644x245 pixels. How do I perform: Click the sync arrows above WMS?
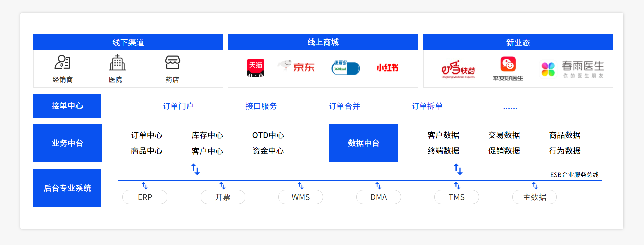point(301,186)
